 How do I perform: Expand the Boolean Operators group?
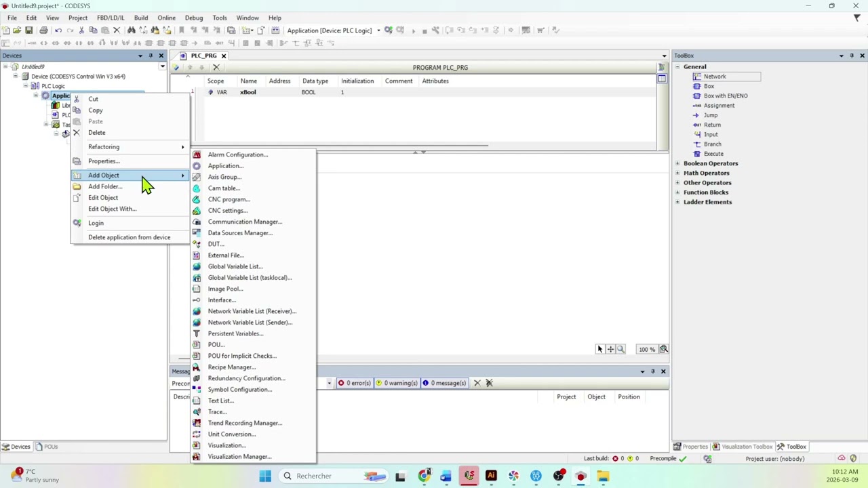[x=677, y=163]
